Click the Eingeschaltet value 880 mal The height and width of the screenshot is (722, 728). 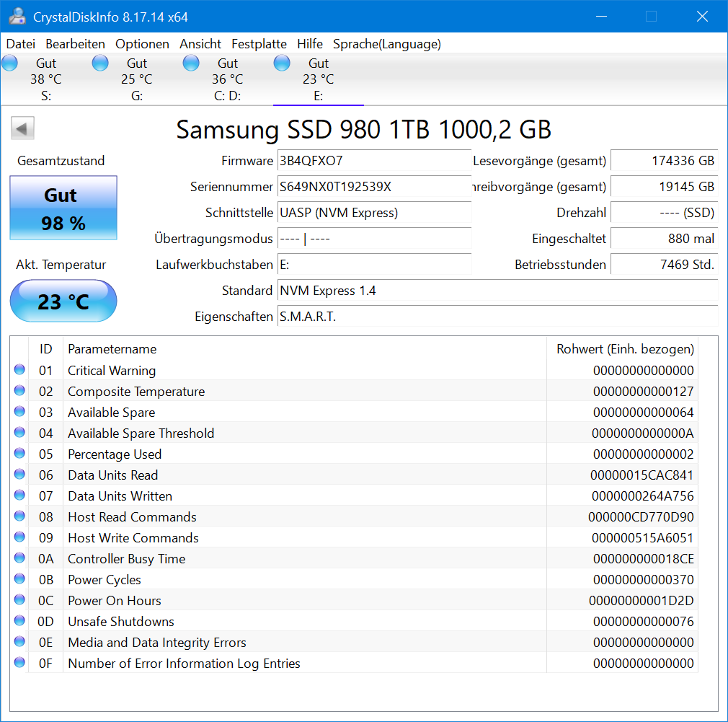point(665,239)
